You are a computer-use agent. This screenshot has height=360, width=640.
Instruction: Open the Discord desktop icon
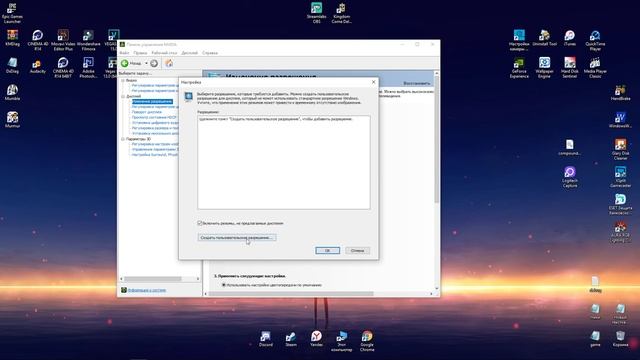pos(265,339)
